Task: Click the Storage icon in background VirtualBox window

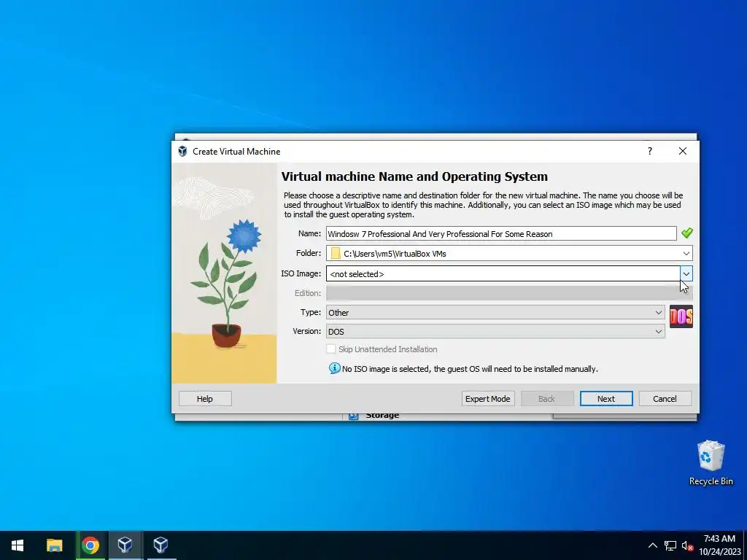Action: [354, 416]
